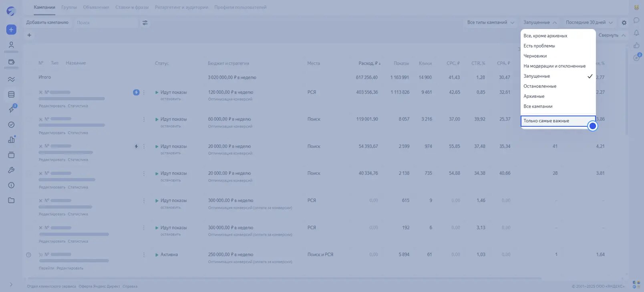Screen dimensions: 644x292
Task: Open three-dots menu in 40 334,76 row
Action: click(x=144, y=174)
